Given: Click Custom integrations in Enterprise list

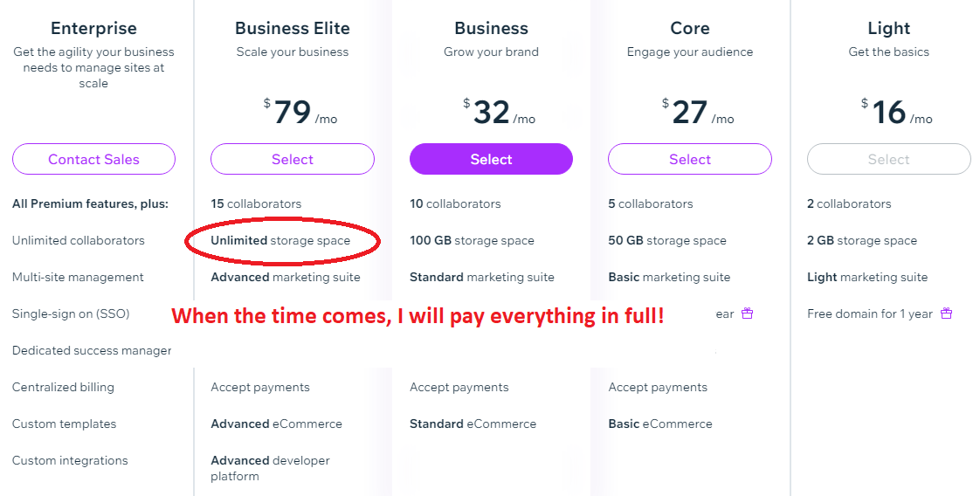Looking at the screenshot, I should pos(70,460).
